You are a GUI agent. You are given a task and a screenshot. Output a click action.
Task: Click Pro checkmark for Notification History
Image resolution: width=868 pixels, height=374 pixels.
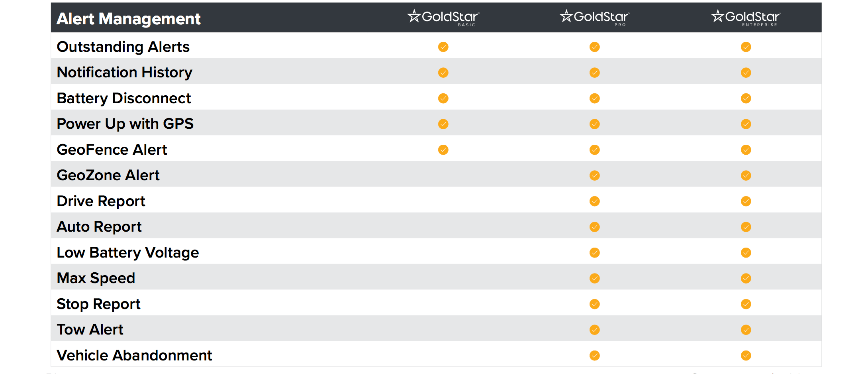pos(595,73)
